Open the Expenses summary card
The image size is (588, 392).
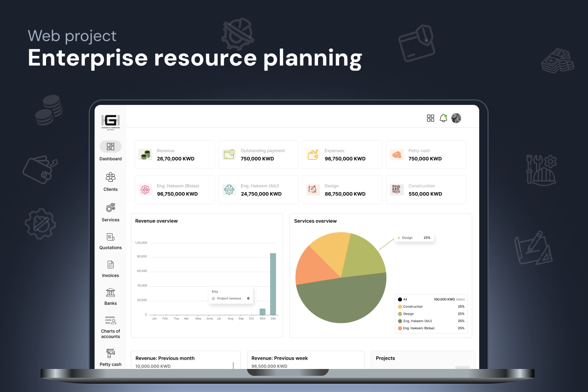pos(342,155)
